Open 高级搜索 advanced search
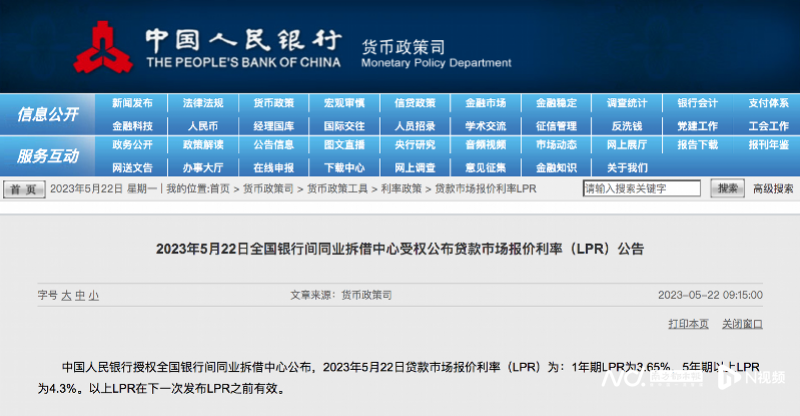Screen dimensions: 800x416 pos(773,189)
